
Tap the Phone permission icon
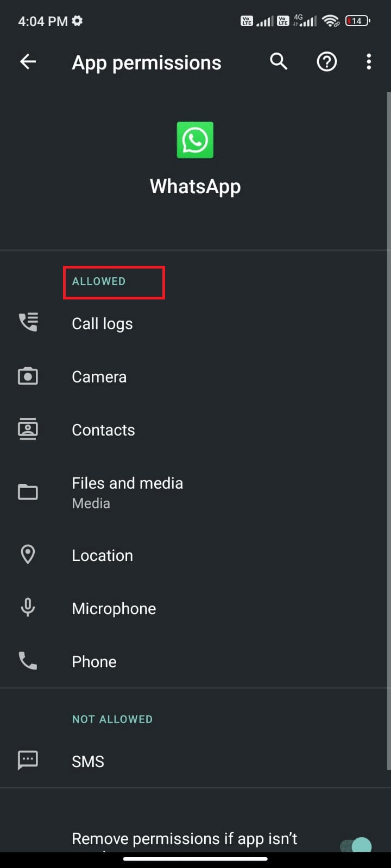(28, 661)
